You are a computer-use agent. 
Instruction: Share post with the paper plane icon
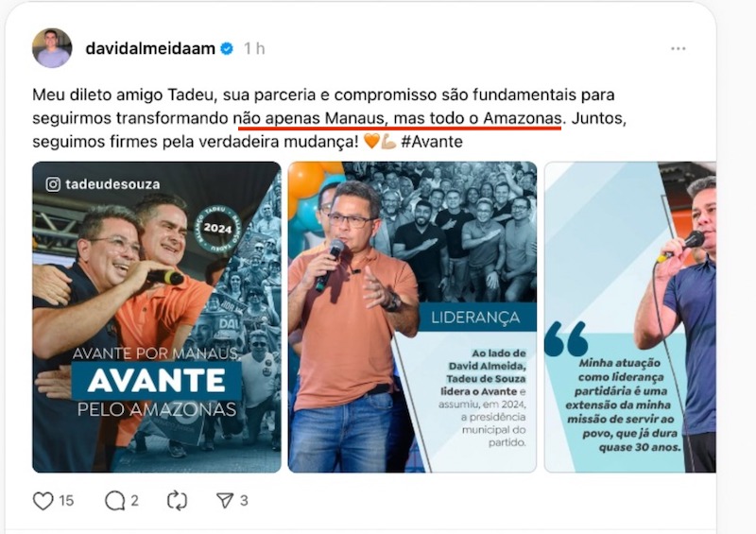click(225, 500)
